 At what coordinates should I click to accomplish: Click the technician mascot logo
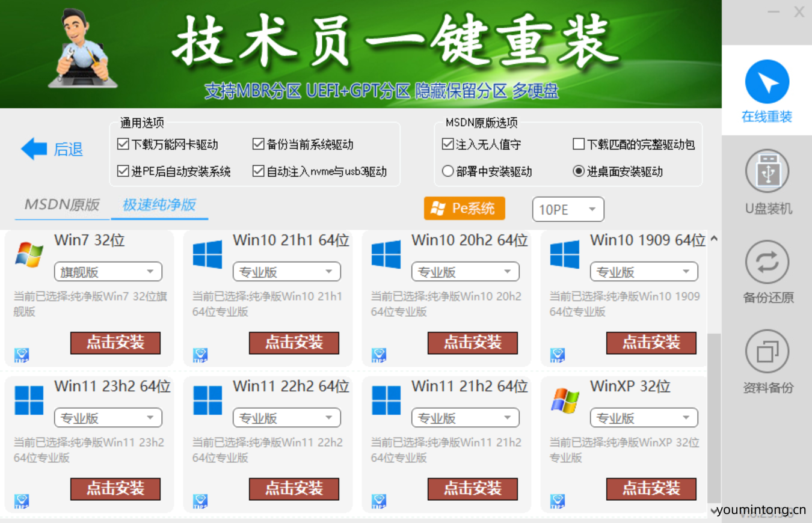[x=82, y=49]
